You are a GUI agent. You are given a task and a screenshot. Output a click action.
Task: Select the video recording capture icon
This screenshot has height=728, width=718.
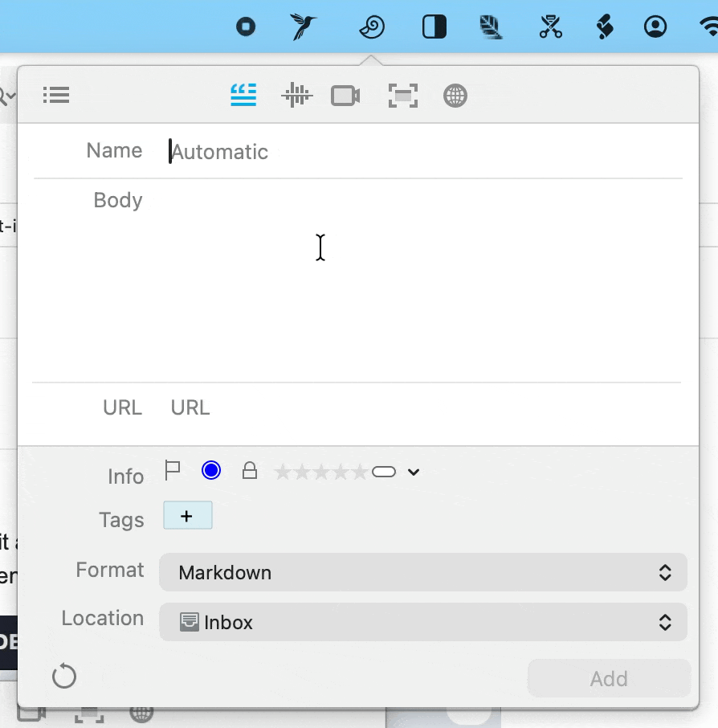coord(345,96)
